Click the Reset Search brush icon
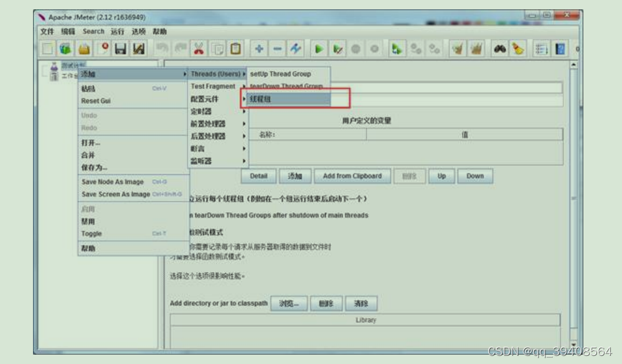Image resolution: width=622 pixels, height=364 pixels. 518,49
